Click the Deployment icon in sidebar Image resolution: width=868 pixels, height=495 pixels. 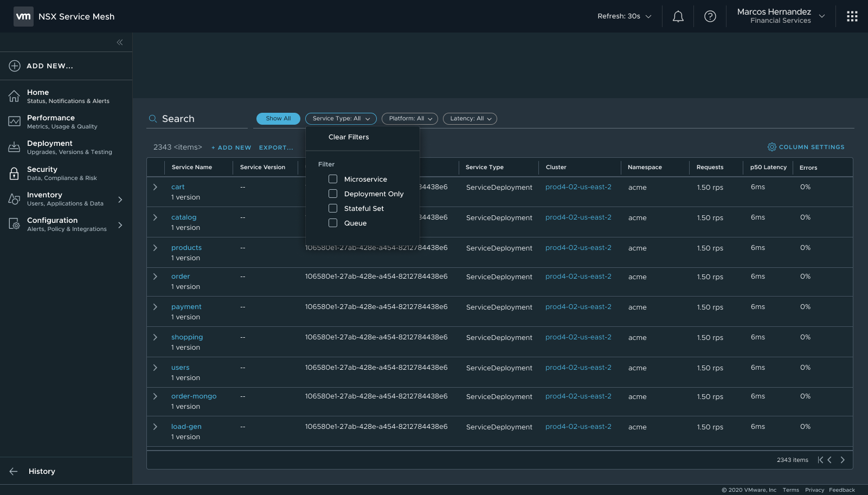[14, 147]
